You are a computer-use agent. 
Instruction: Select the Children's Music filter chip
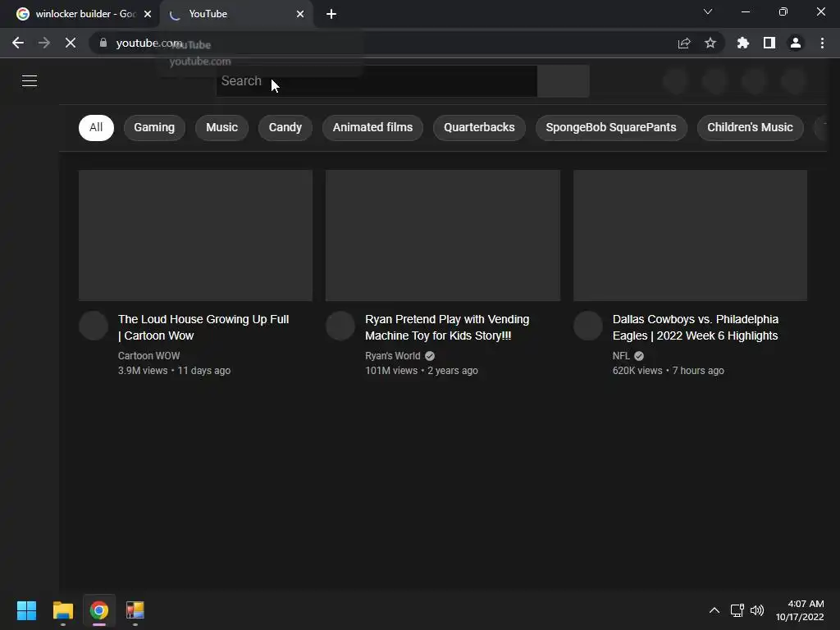coord(750,127)
